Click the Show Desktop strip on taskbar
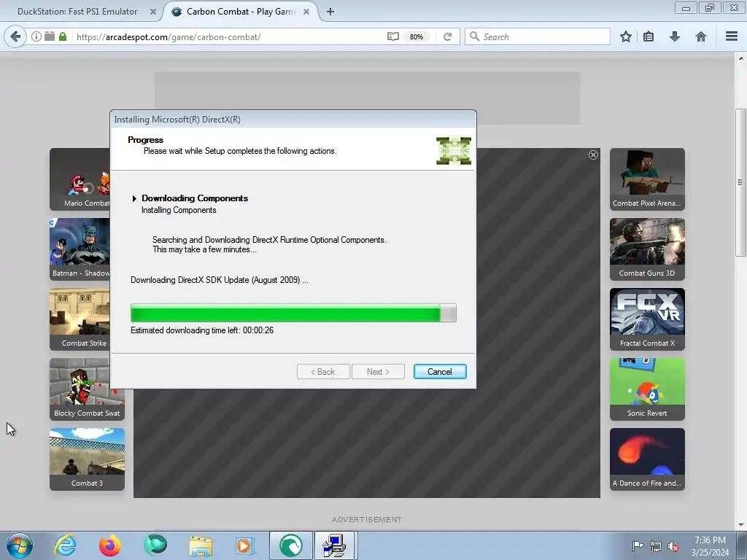This screenshot has width=747, height=560. (743, 545)
